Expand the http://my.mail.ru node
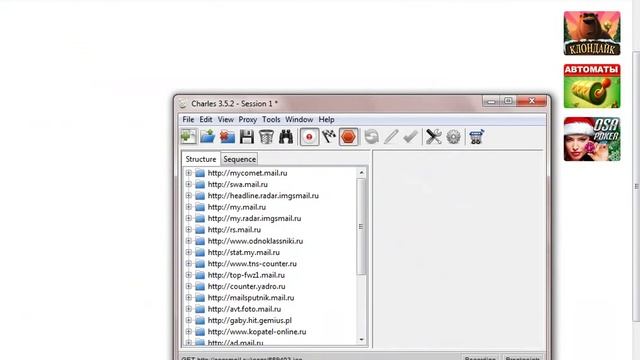640x360 pixels. (x=189, y=207)
